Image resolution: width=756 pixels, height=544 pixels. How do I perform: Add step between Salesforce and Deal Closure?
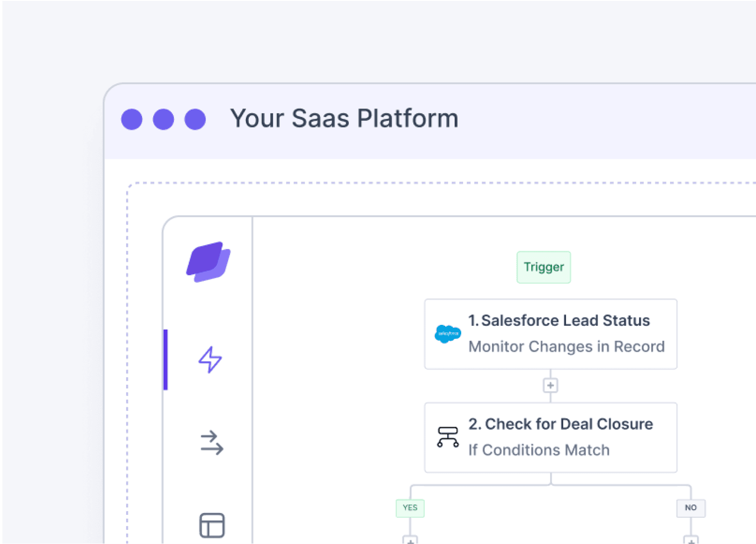click(x=551, y=386)
